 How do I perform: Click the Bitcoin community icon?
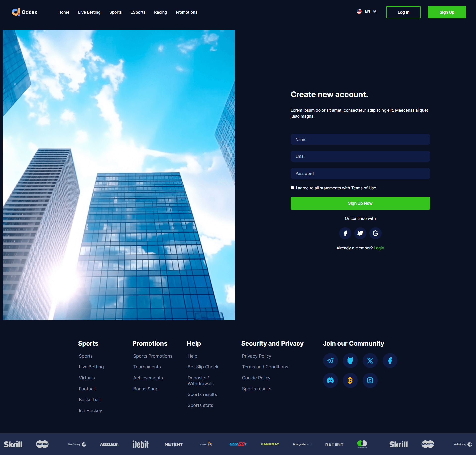[350, 380]
